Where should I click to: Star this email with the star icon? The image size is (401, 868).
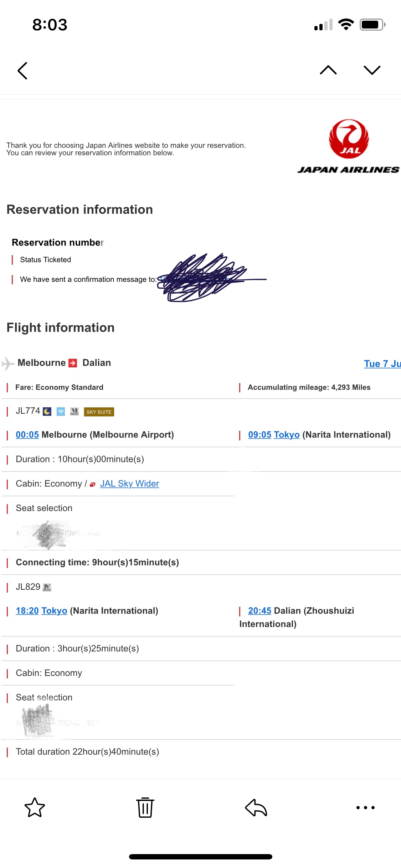(x=35, y=807)
